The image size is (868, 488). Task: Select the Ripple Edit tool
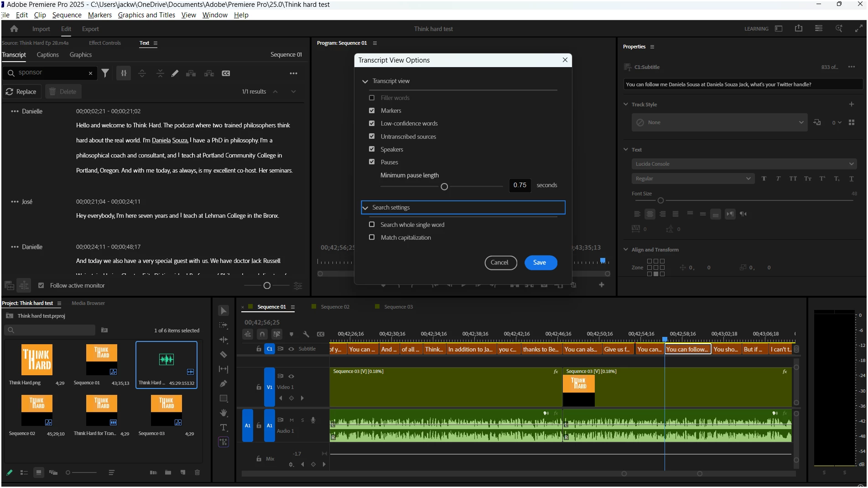click(x=223, y=340)
